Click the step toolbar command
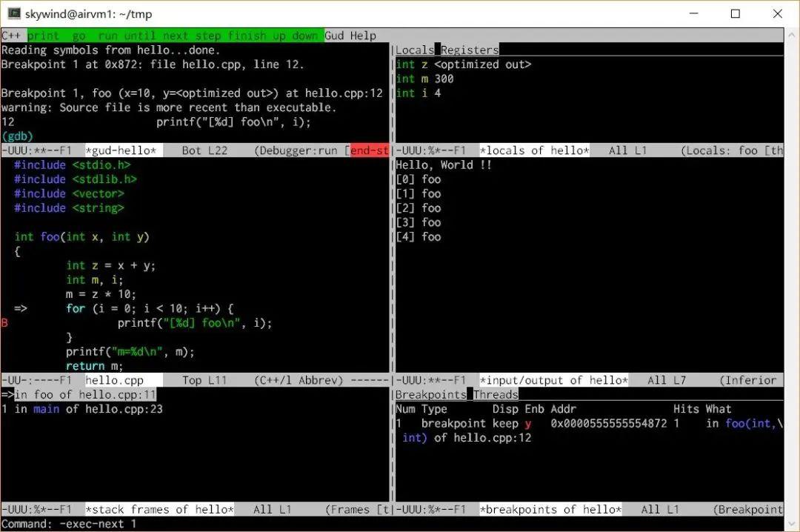 (208, 36)
